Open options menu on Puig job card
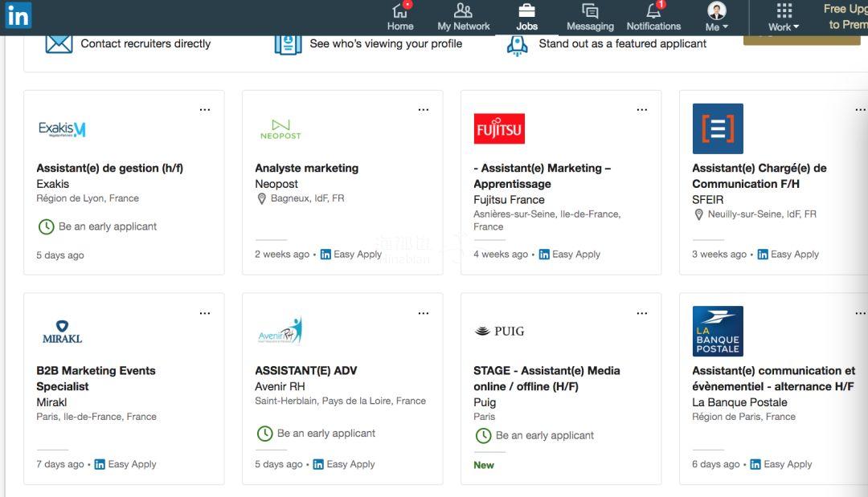The image size is (868, 497). 642,313
